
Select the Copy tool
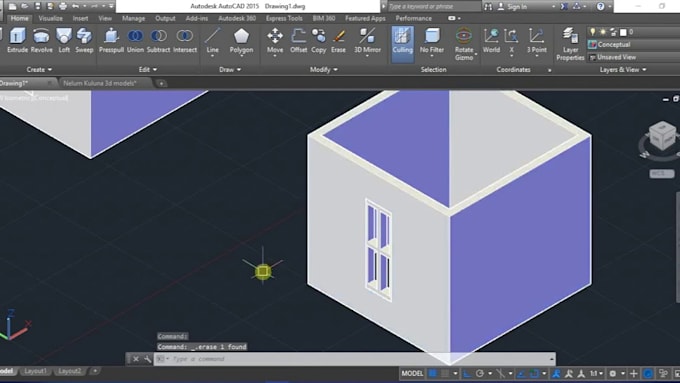(x=318, y=40)
